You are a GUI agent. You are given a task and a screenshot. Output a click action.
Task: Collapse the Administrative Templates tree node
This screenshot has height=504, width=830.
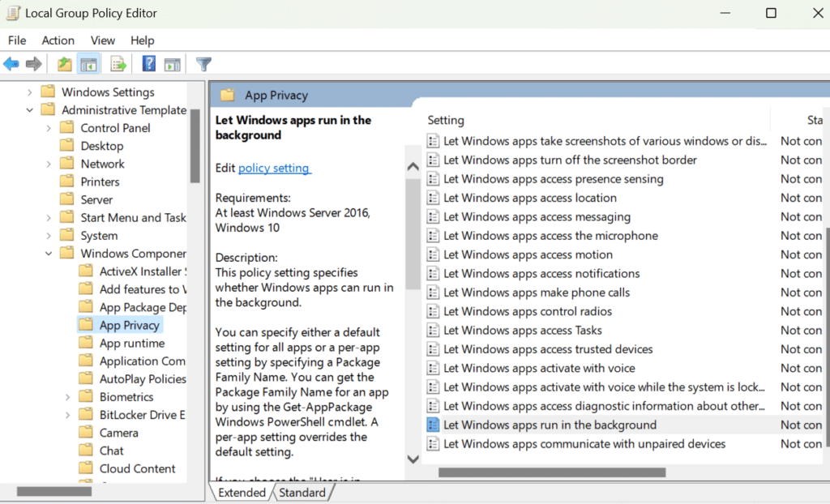pyautogui.click(x=30, y=110)
